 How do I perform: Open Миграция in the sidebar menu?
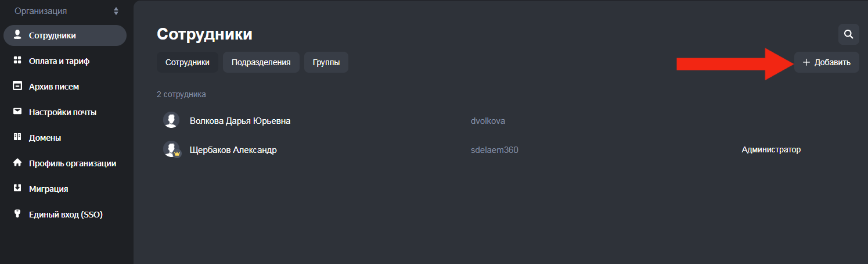(49, 189)
